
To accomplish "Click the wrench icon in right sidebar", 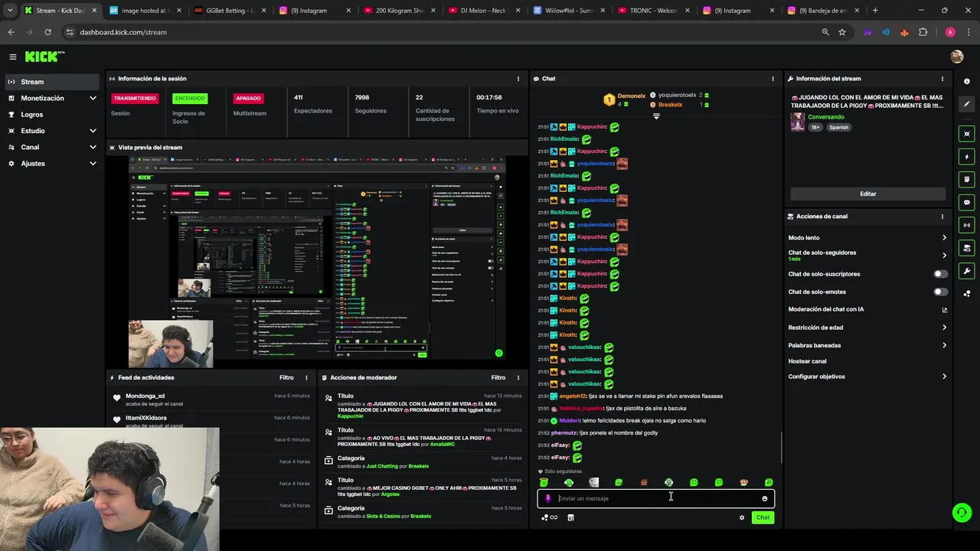I will [x=966, y=271].
